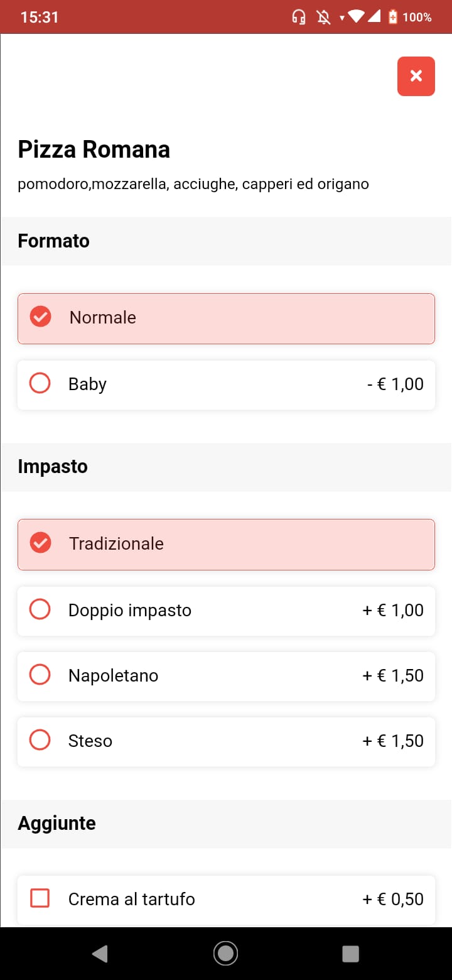Tap the headphones icon in the status bar
The image size is (452, 980).
(299, 17)
